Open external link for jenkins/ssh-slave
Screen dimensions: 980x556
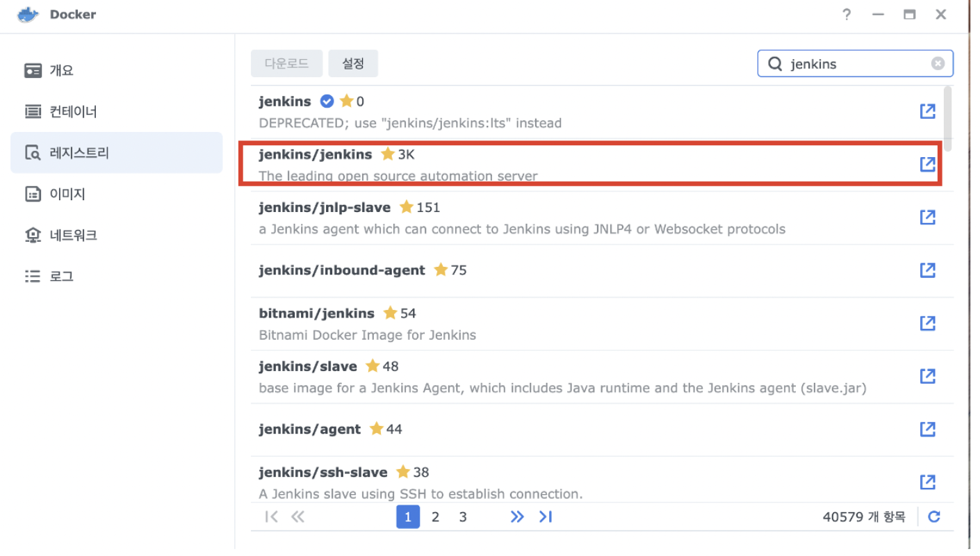pos(927,482)
